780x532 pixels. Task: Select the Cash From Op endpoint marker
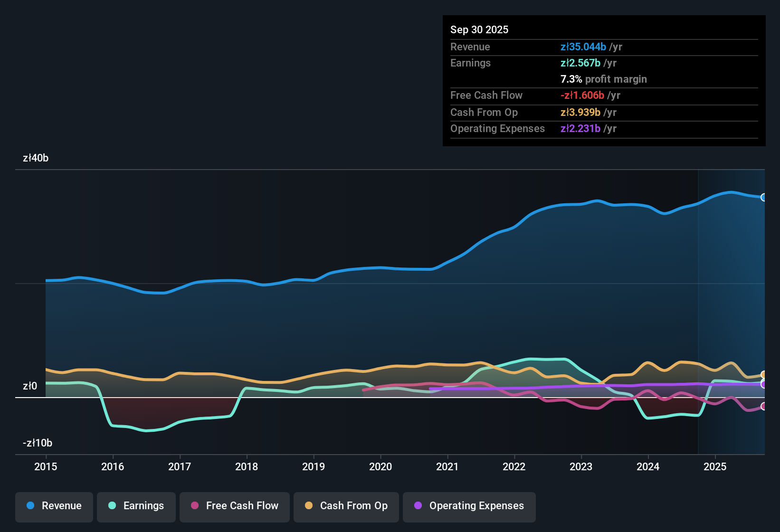[763, 375]
